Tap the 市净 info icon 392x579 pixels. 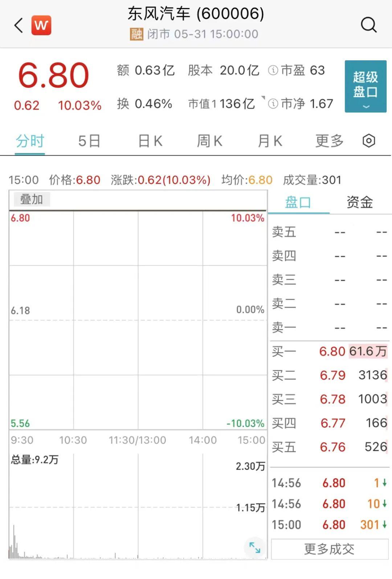click(273, 104)
